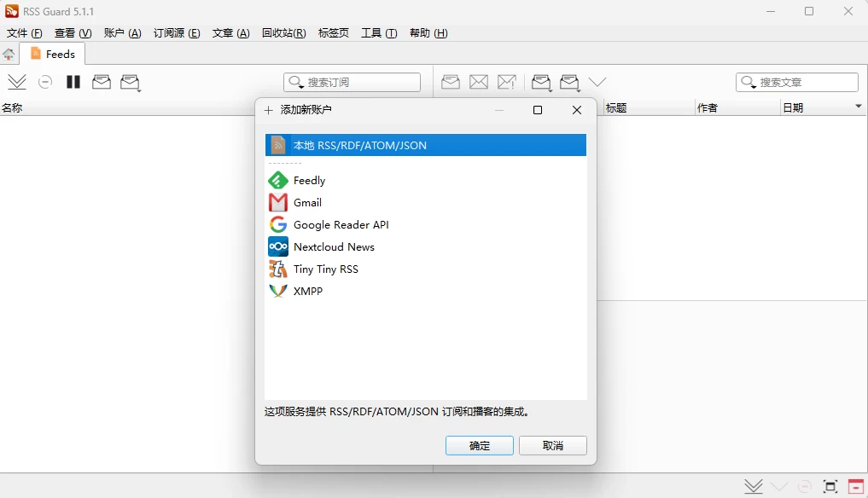Image resolution: width=868 pixels, height=498 pixels.
Task: Click greyed stop circle icon in status bar
Action: (x=804, y=486)
